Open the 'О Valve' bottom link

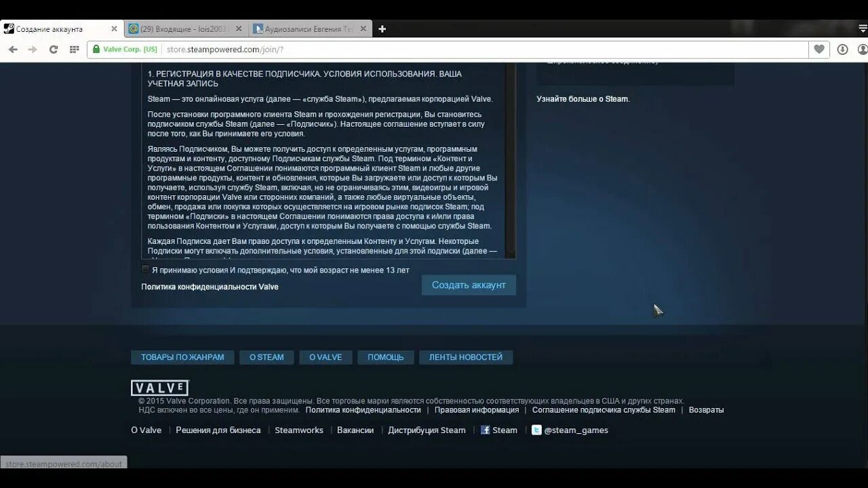[x=146, y=430]
